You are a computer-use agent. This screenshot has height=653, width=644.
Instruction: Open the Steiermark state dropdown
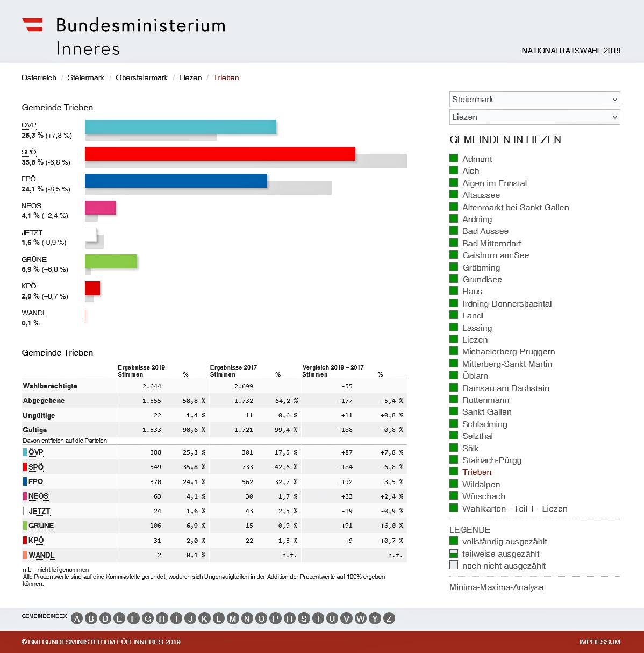pyautogui.click(x=534, y=100)
